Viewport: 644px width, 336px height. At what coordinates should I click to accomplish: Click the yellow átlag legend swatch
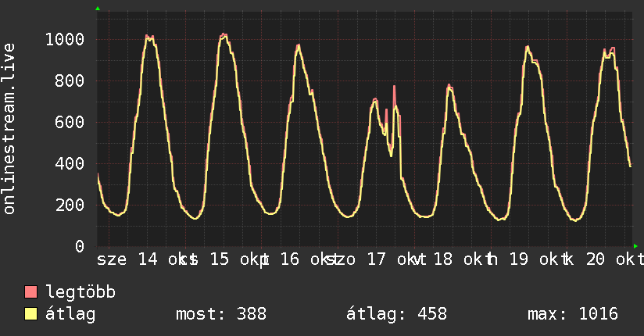tap(30, 314)
